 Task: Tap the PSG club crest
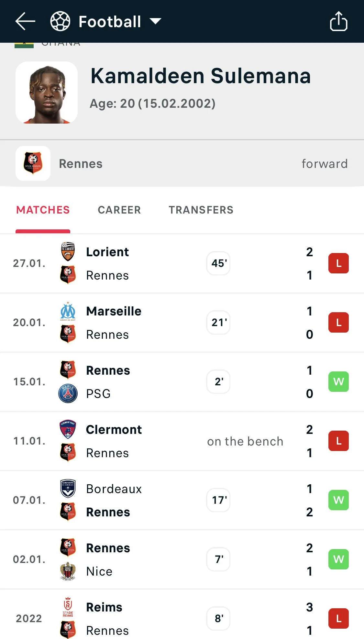coord(68,393)
